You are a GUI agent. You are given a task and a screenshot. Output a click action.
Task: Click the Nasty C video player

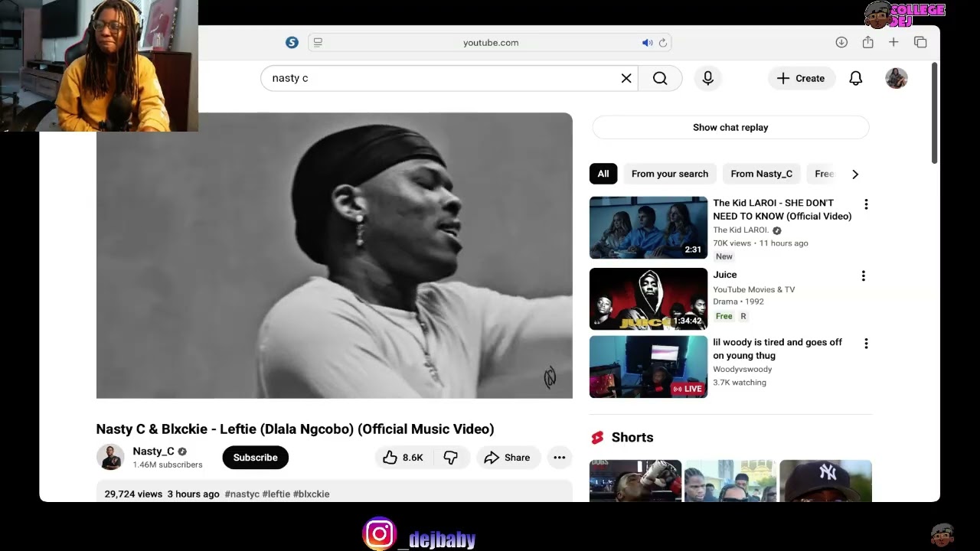point(334,256)
